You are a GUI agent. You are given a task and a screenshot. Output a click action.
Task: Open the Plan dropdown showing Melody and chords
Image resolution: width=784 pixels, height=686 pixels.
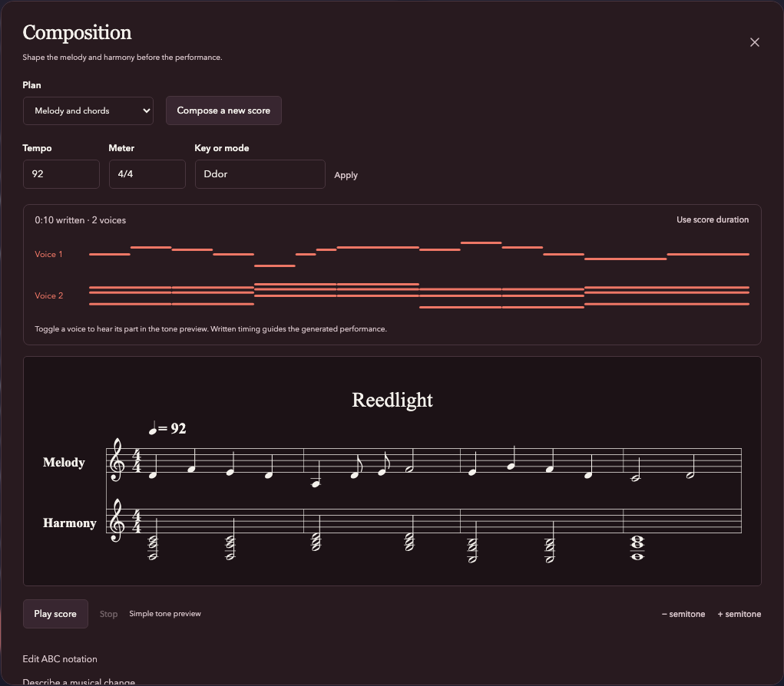coord(88,111)
